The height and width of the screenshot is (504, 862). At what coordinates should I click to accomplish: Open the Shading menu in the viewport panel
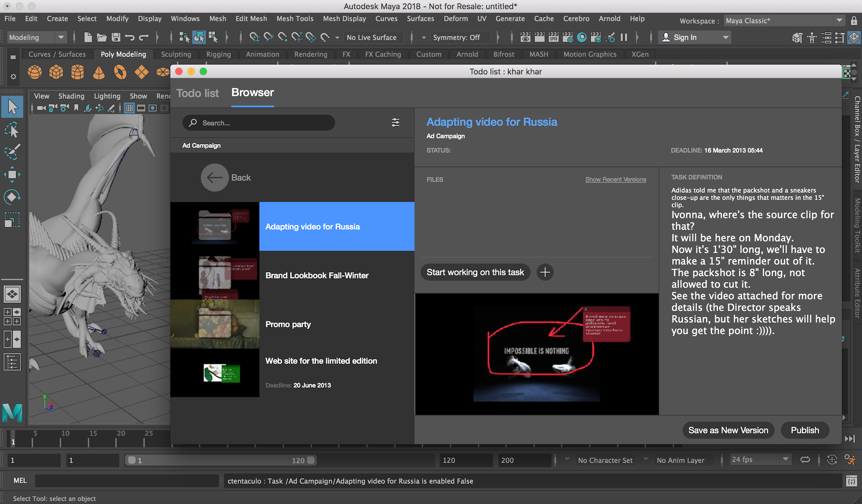[x=71, y=96]
